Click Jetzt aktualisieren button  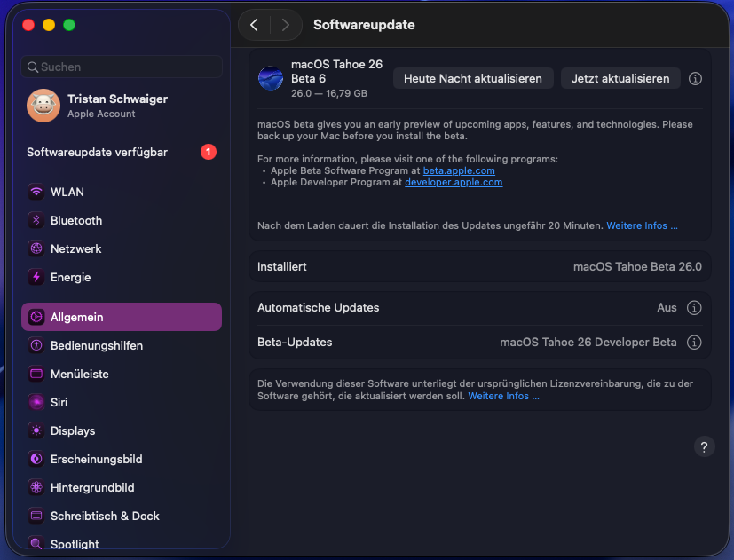(620, 78)
